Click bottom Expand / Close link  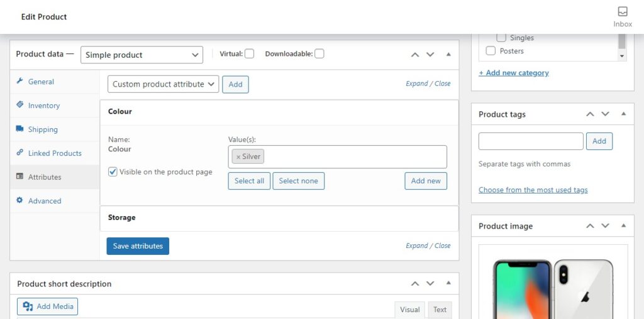tap(428, 246)
